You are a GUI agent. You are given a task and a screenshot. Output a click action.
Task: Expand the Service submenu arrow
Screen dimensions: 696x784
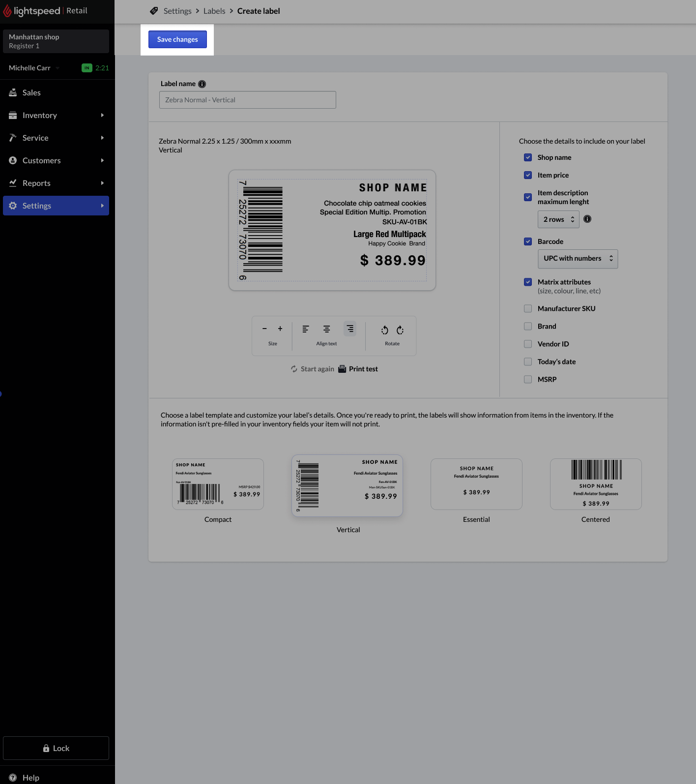[102, 138]
